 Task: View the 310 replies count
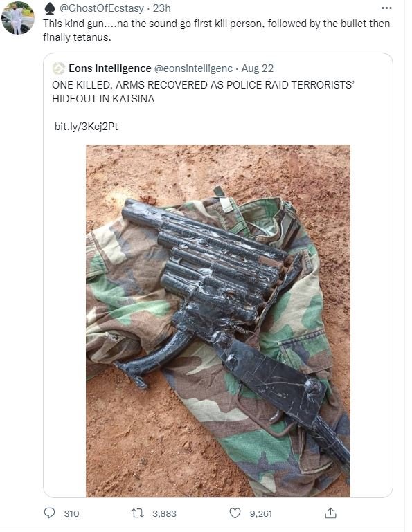[71, 514]
